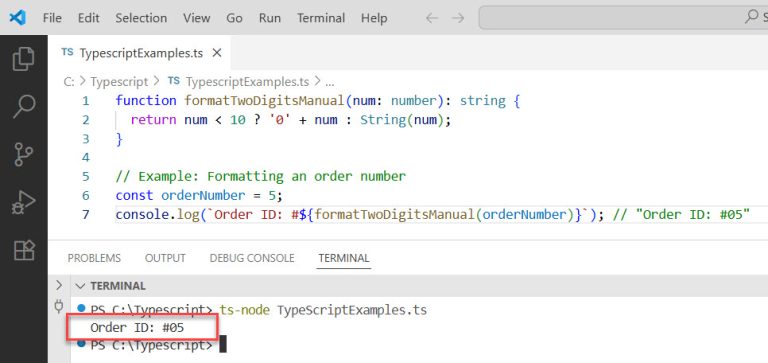Click the breadcrumb ellipsis symbol
The width and height of the screenshot is (768, 363).
330,82
